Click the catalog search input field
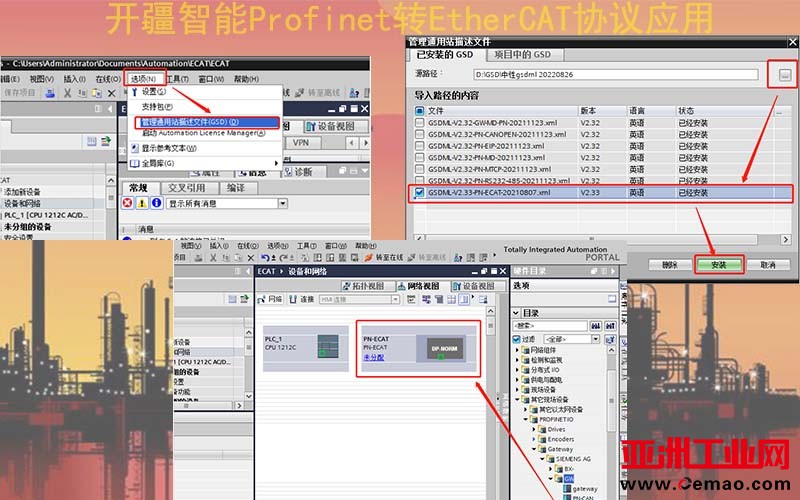Screen dimensions: 800x500 point(550,326)
